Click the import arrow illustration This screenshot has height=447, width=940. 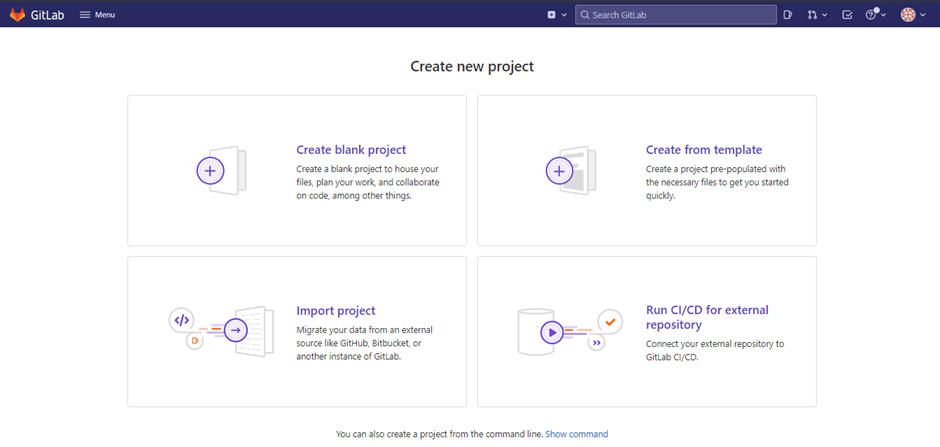[x=236, y=330]
